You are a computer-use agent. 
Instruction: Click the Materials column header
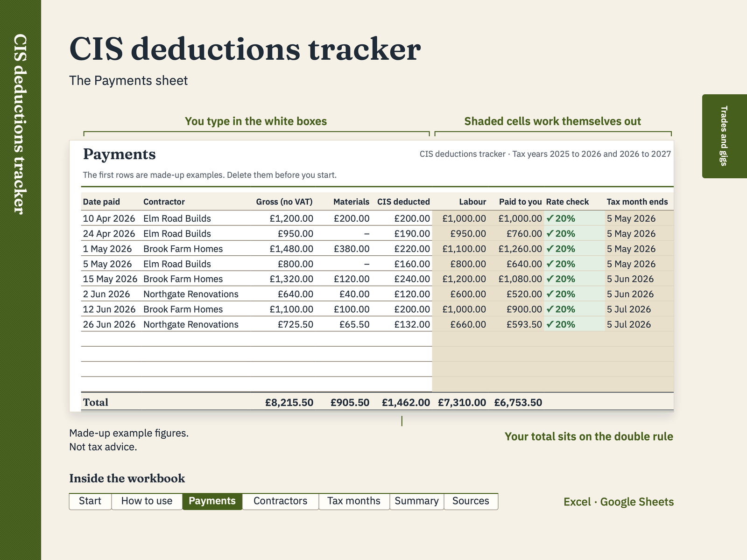click(x=351, y=202)
